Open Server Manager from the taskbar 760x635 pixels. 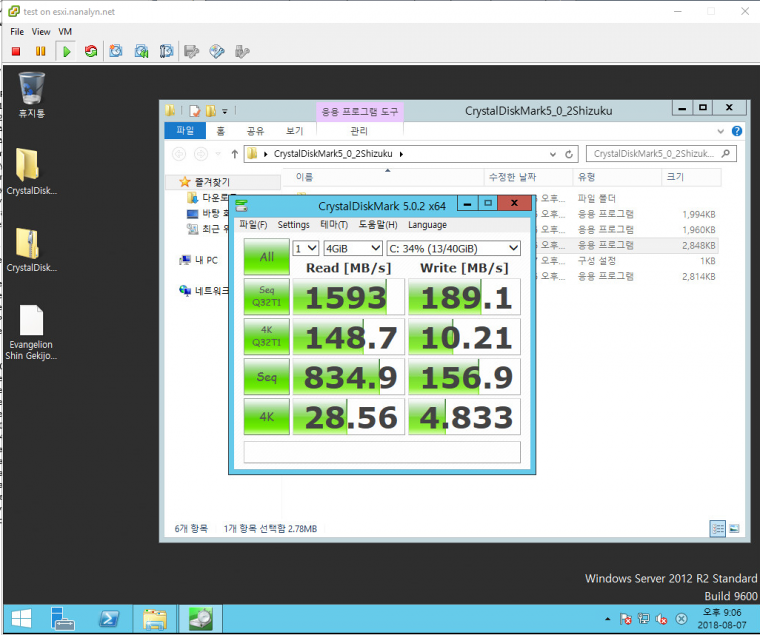[63, 619]
